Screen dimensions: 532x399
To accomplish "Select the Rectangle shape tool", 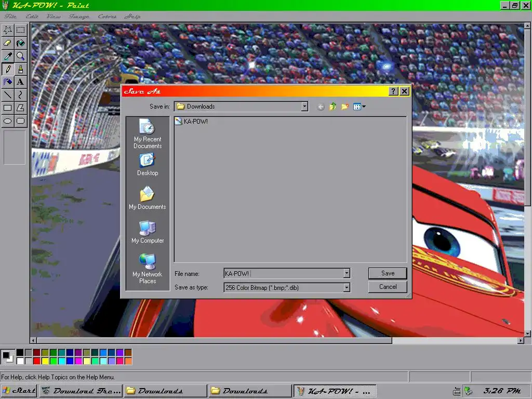I will point(8,108).
